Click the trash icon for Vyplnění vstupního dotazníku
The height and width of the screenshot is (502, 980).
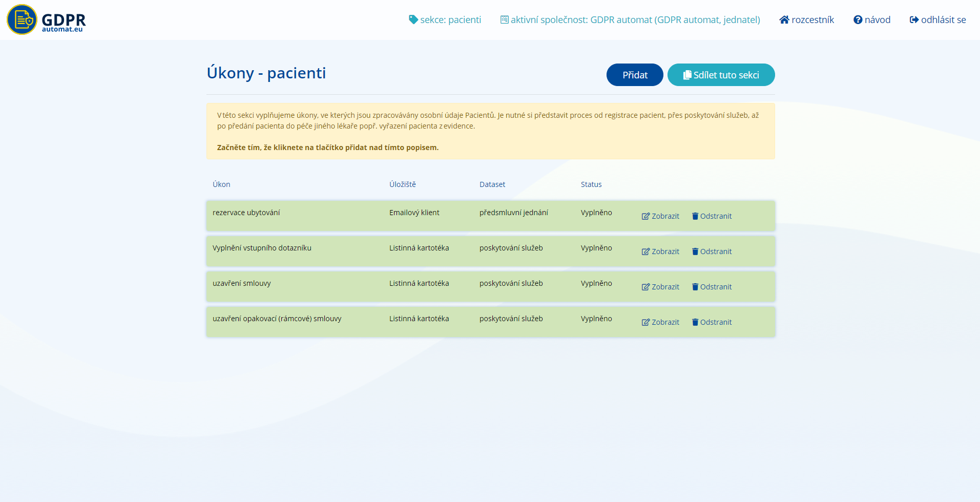(695, 252)
